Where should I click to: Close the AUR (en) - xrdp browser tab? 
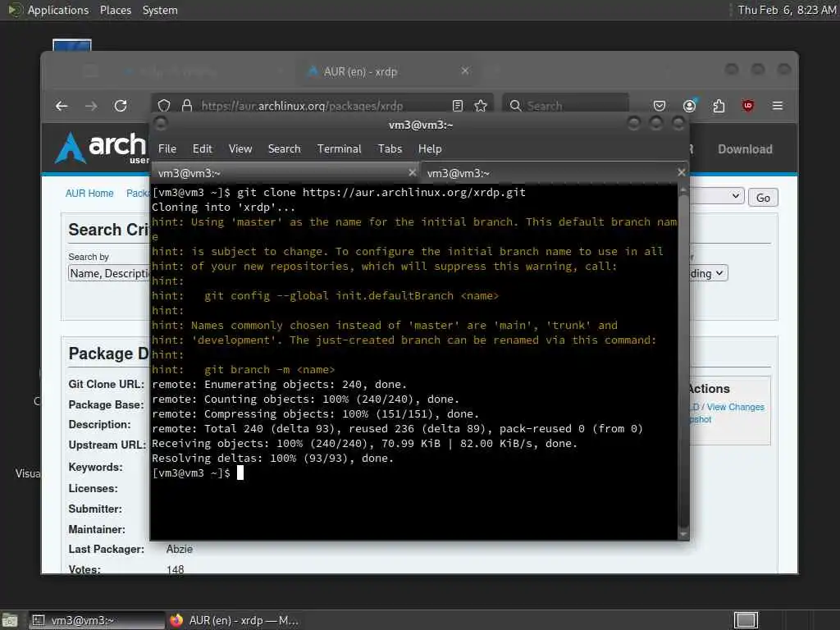[465, 71]
